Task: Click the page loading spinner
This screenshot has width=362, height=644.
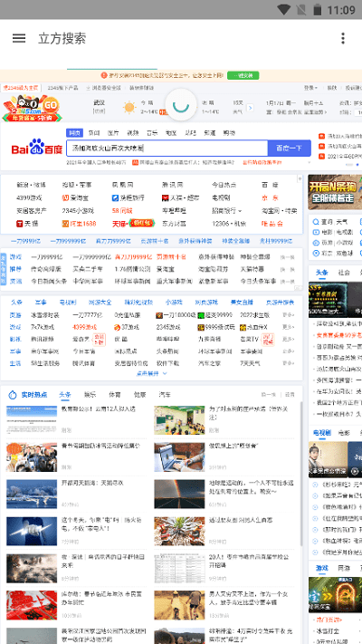Action: [181, 105]
